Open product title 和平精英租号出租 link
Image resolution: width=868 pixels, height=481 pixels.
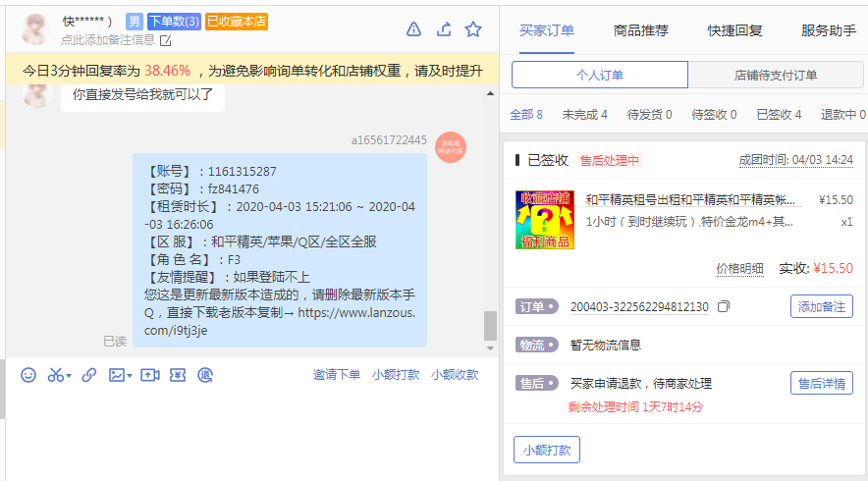coord(691,200)
